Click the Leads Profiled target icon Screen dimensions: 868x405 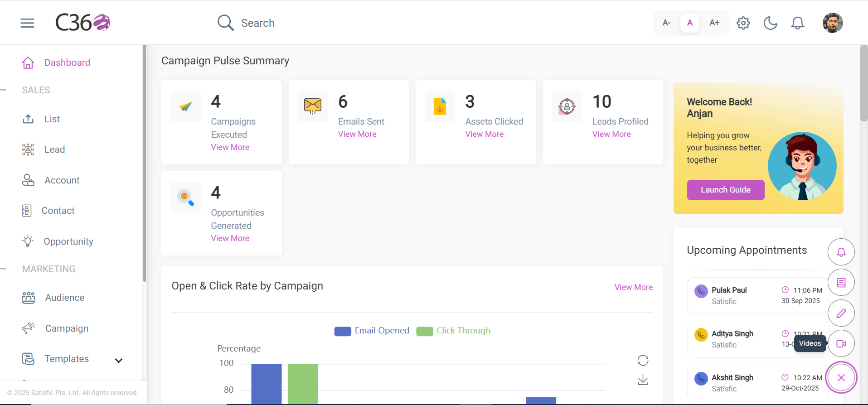tap(567, 106)
